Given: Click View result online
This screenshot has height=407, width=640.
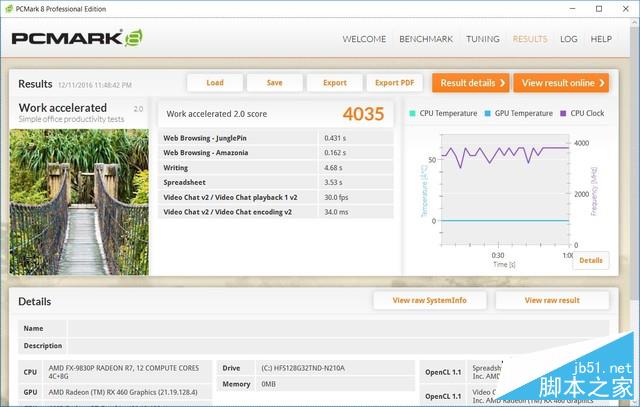Looking at the screenshot, I should (x=561, y=83).
